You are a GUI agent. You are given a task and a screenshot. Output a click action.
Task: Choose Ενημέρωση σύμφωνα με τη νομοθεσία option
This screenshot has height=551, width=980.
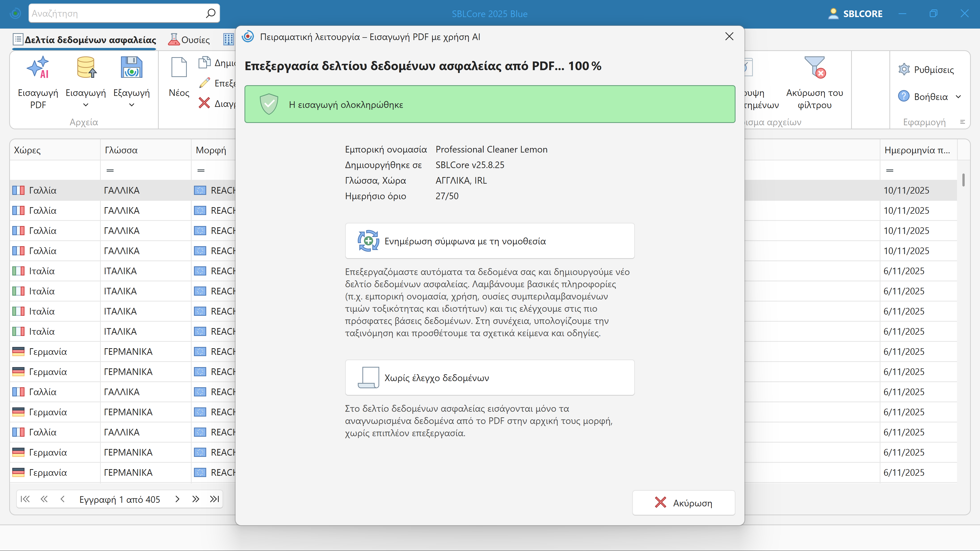(490, 241)
